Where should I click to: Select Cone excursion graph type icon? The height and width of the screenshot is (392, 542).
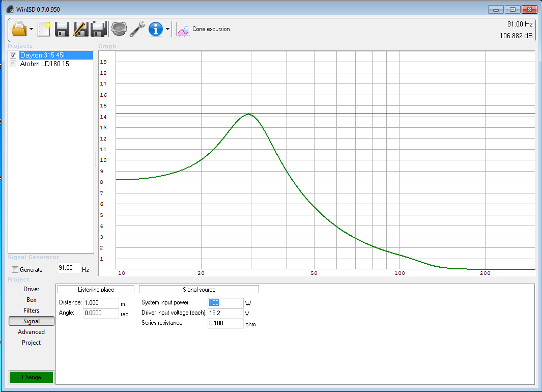click(x=183, y=30)
